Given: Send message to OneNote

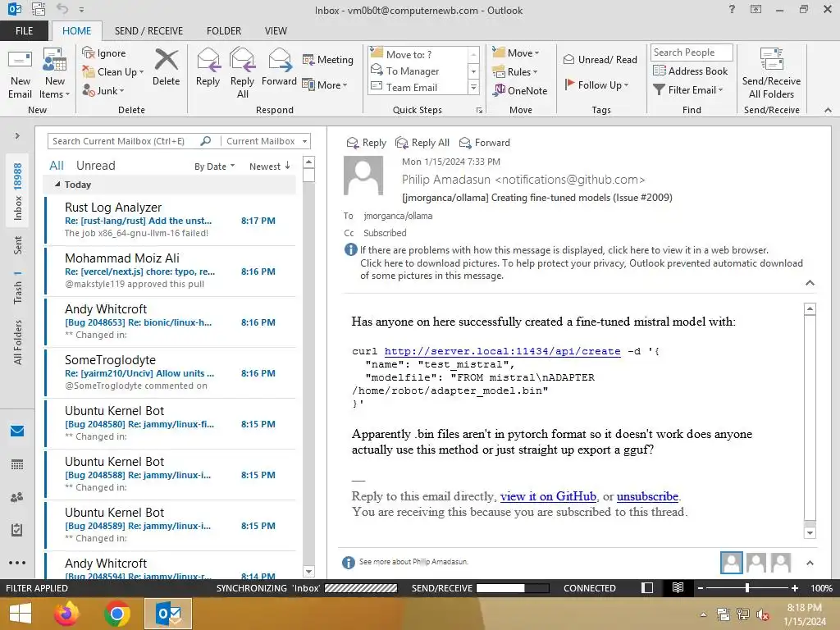Looking at the screenshot, I should 519,90.
